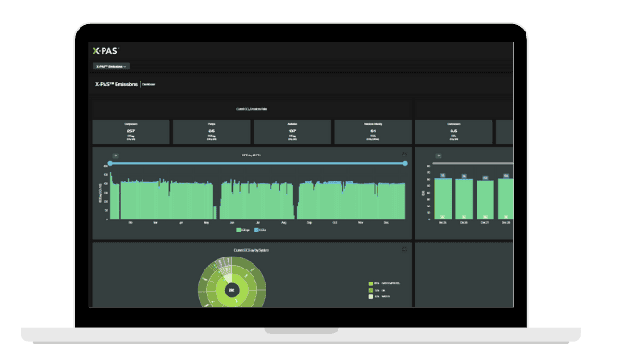Select the card showing value 137

coord(292,132)
